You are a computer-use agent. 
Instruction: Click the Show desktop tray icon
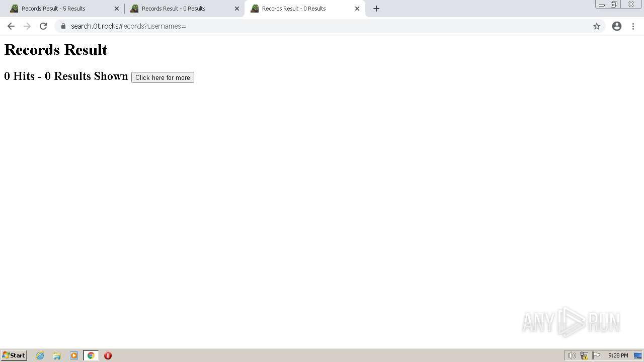point(638,355)
